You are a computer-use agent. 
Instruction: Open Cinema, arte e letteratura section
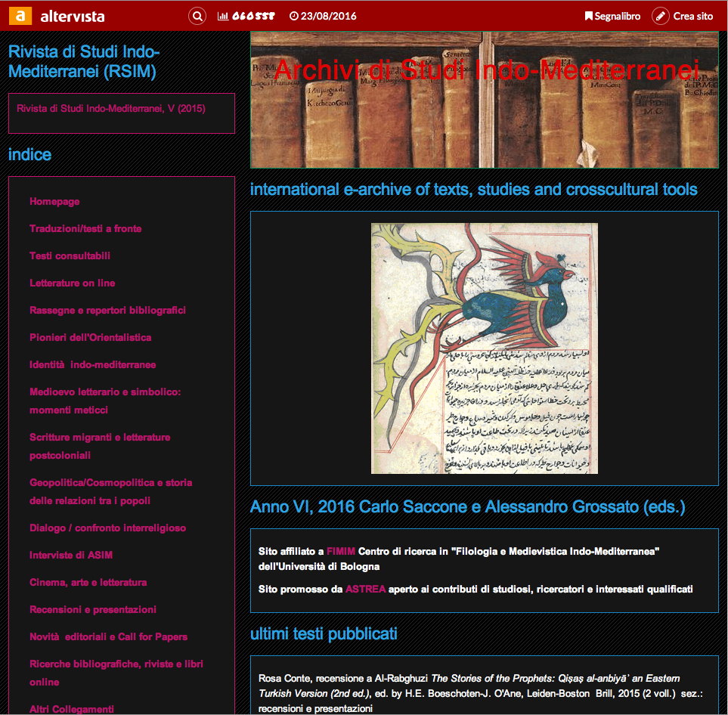tap(88, 582)
